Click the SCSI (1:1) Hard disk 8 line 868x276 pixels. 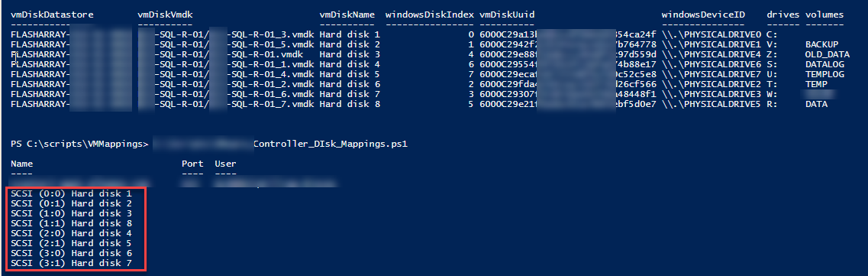coord(72,223)
